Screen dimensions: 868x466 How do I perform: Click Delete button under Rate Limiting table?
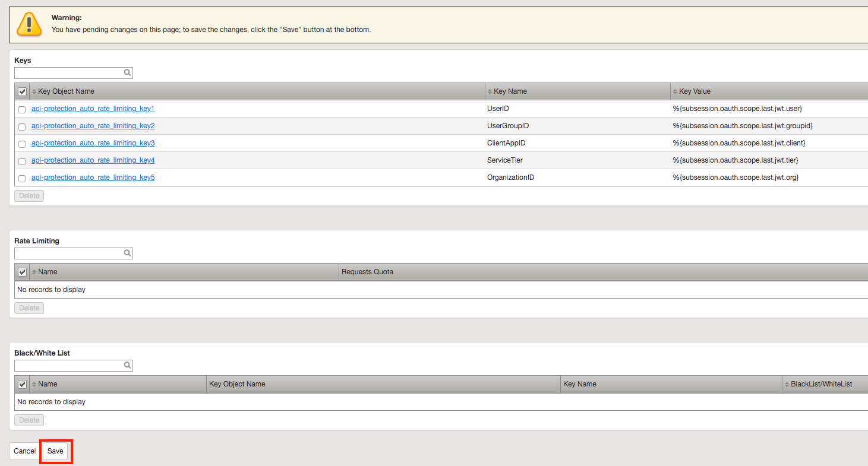(x=29, y=308)
